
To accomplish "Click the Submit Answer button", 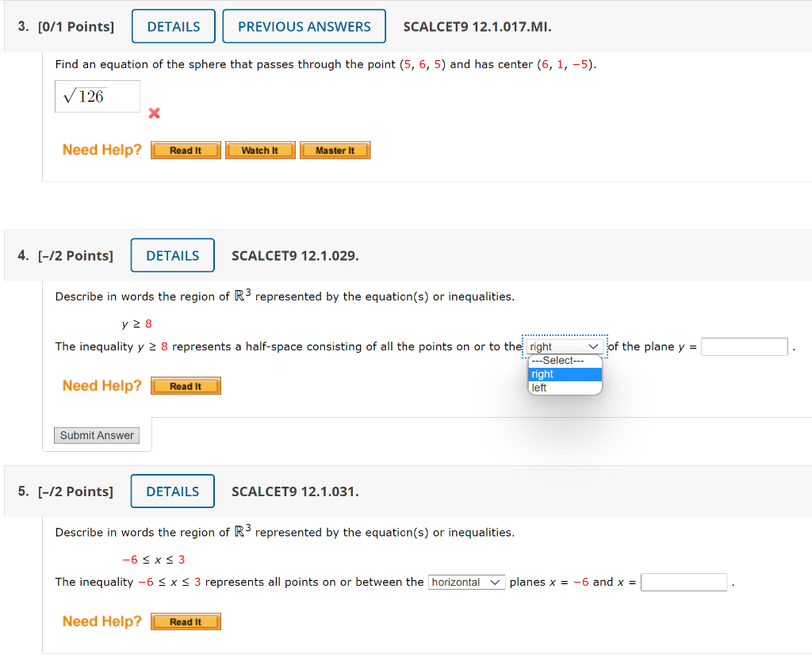I will point(96,435).
